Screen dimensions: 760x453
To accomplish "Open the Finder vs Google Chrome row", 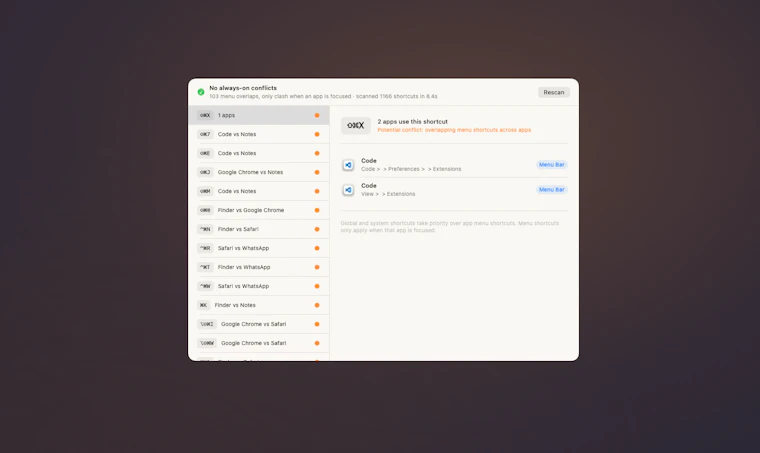I will [x=259, y=210].
